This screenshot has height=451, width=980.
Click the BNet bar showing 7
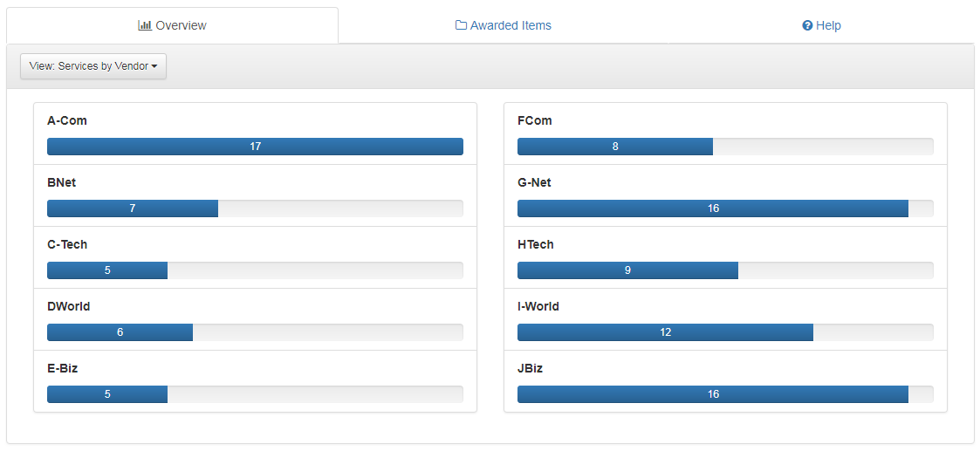pyautogui.click(x=133, y=208)
